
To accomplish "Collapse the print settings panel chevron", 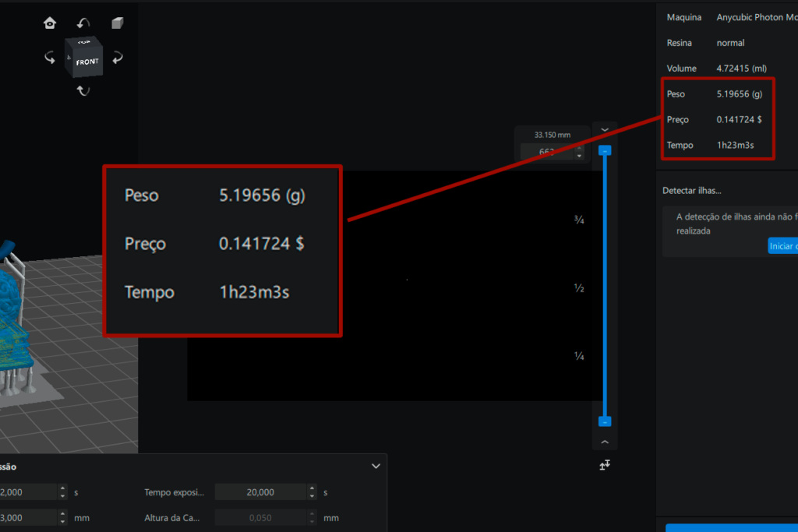I will pos(376,467).
